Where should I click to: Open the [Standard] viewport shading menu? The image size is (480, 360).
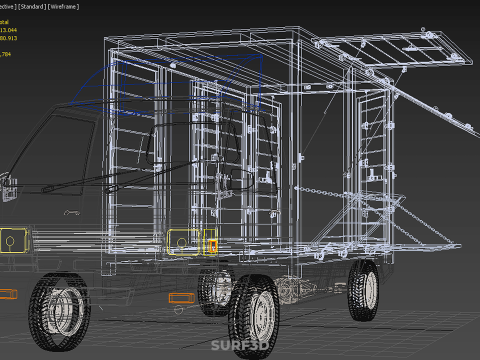(32, 7)
